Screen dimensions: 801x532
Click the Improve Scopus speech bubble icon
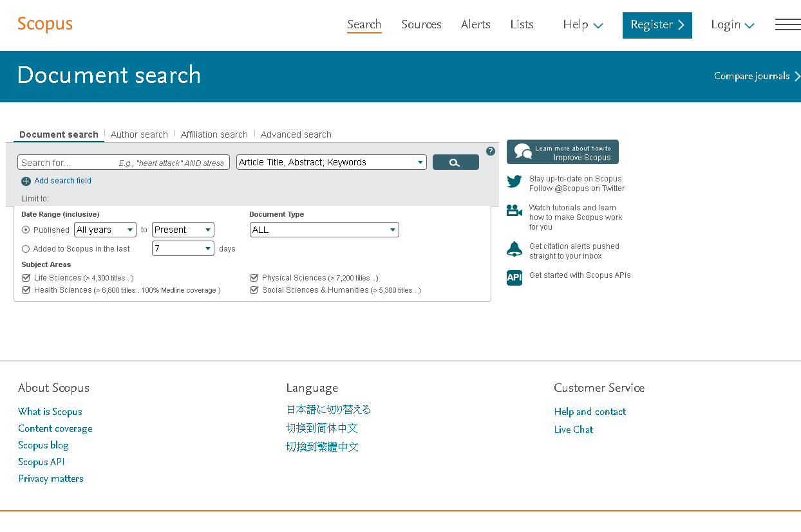click(523, 152)
